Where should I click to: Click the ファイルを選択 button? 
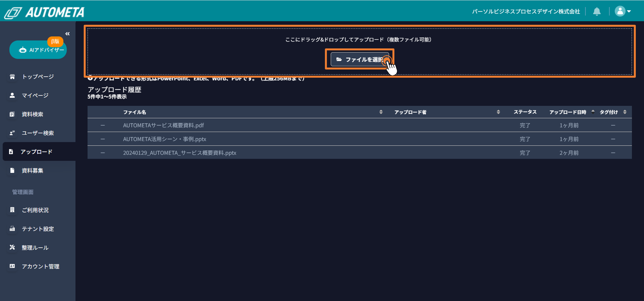pyautogui.click(x=360, y=59)
